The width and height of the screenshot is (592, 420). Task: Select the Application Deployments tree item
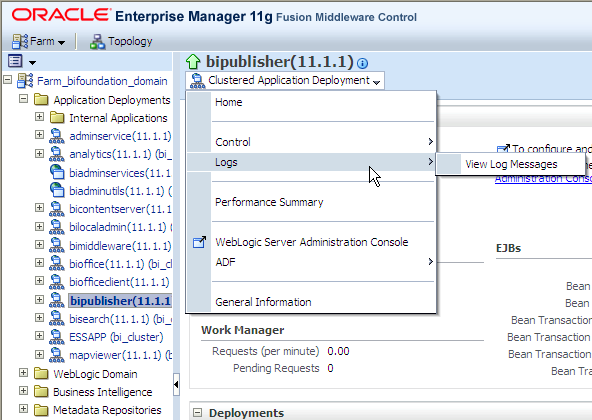coord(112,100)
